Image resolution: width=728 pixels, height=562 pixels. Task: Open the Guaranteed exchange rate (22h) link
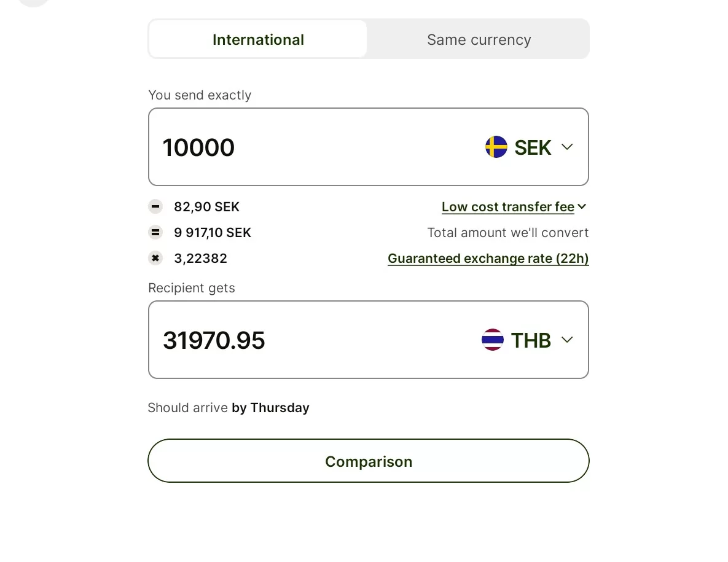(x=488, y=259)
